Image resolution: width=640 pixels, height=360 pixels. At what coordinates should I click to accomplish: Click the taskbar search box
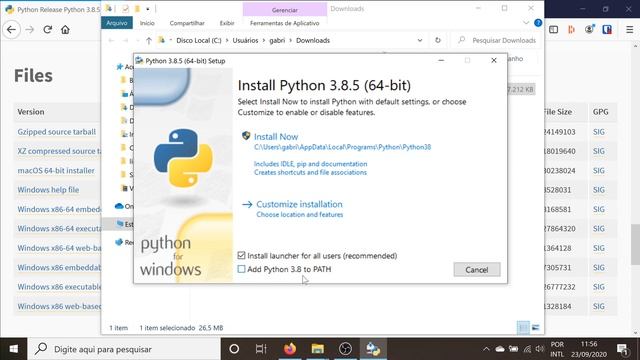pos(124,349)
